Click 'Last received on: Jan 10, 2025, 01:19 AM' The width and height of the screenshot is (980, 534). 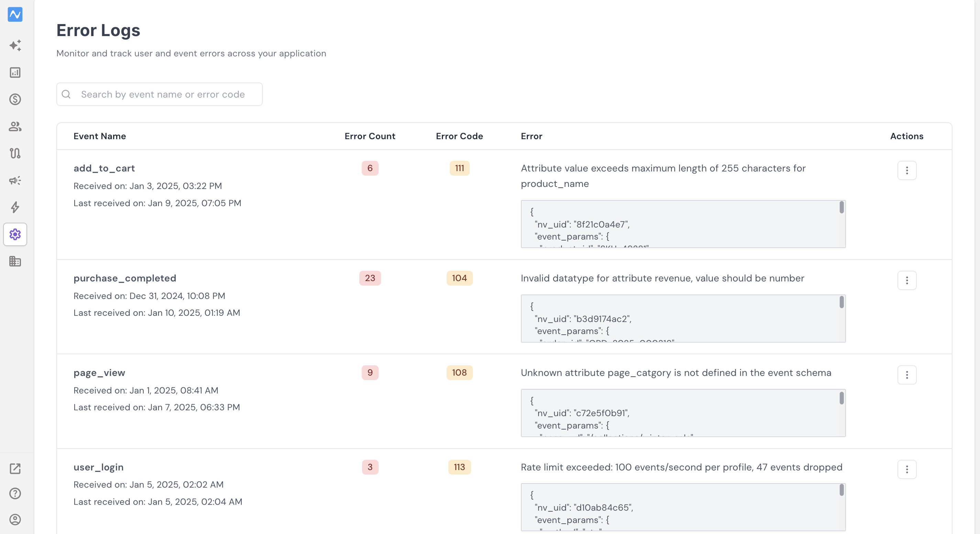click(157, 313)
